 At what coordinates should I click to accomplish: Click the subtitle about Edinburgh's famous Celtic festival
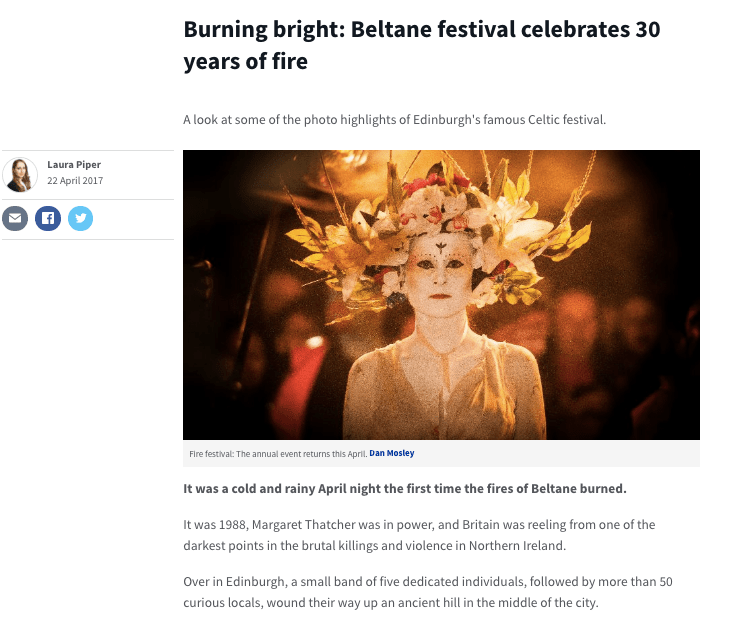395,120
